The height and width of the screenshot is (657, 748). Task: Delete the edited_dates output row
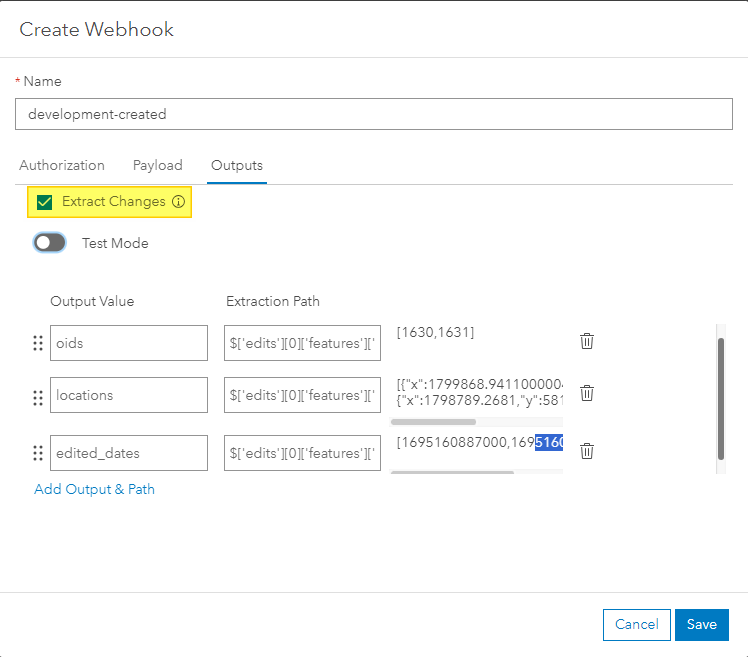587,451
